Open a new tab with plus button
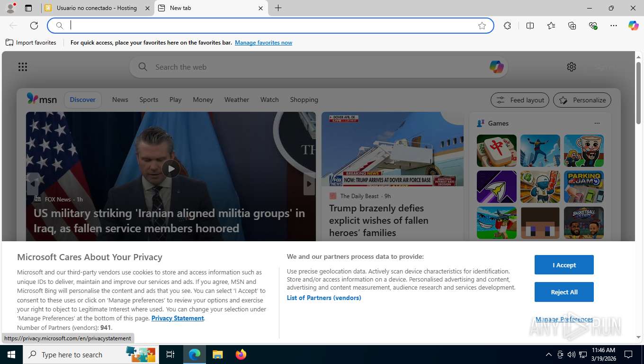 [278, 8]
